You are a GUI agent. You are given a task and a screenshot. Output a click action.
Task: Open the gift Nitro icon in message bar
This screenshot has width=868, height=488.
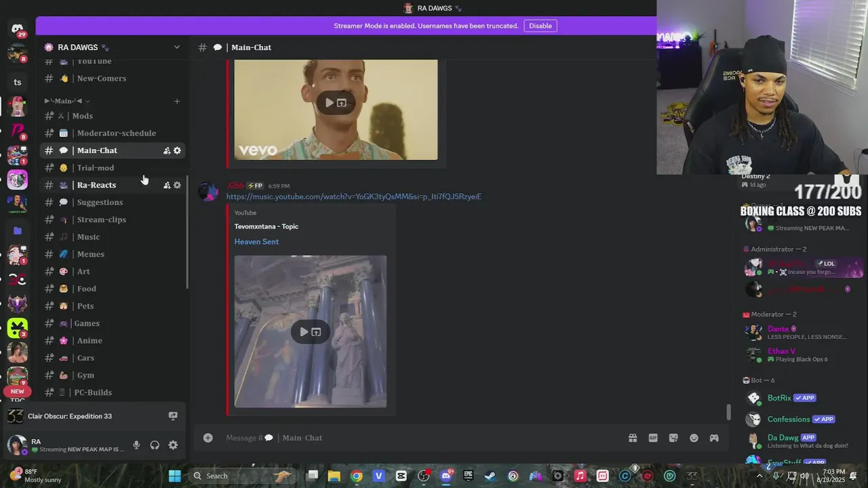[633, 438]
